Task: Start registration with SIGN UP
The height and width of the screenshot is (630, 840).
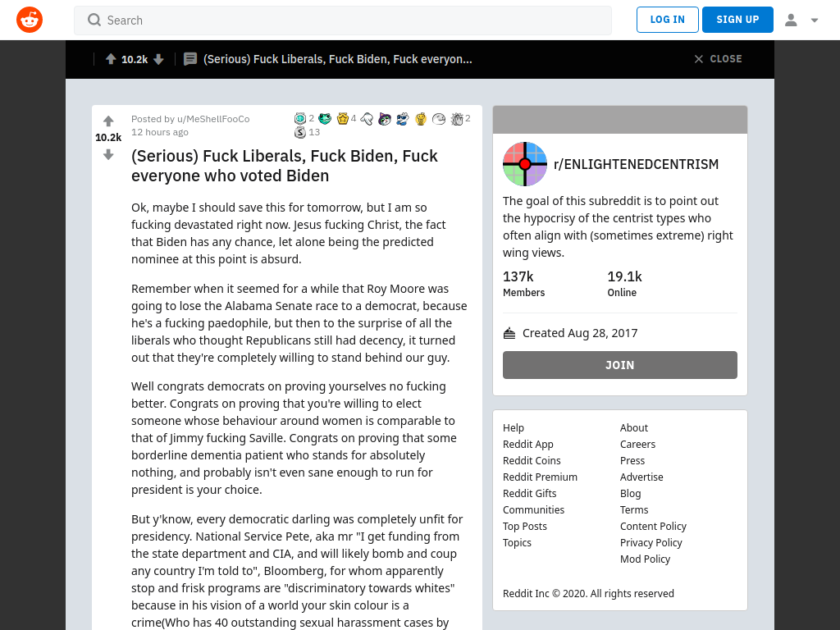Action: tap(737, 20)
